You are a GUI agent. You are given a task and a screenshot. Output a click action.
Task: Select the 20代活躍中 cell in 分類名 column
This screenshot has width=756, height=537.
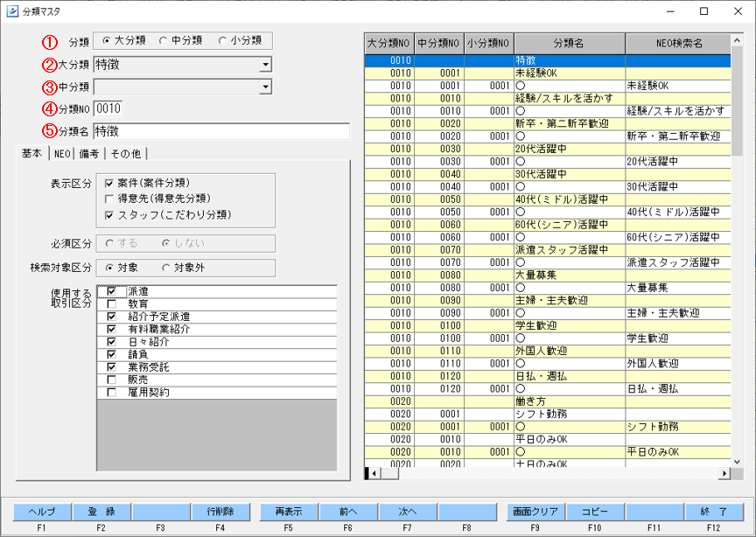[x=570, y=149]
